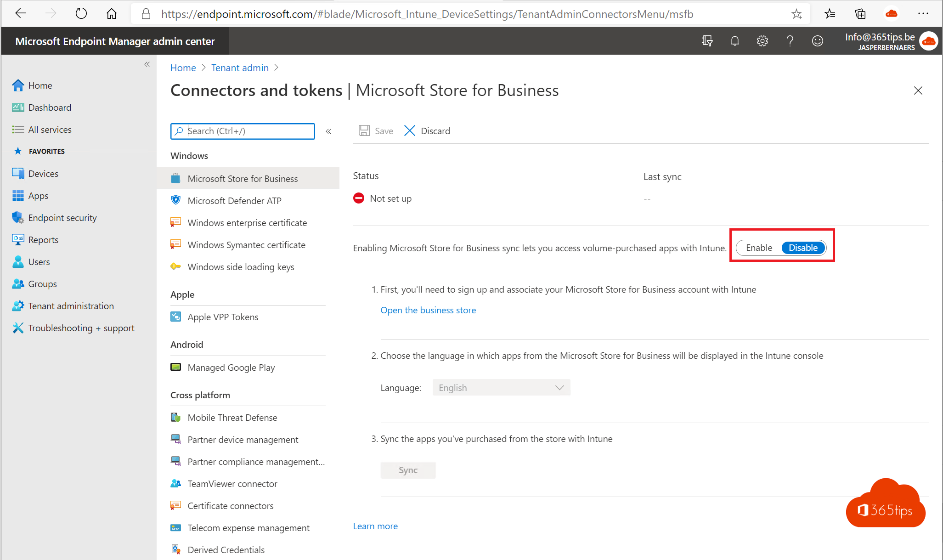The image size is (943, 560).
Task: Click the Sync button for store apps
Action: pos(408,470)
